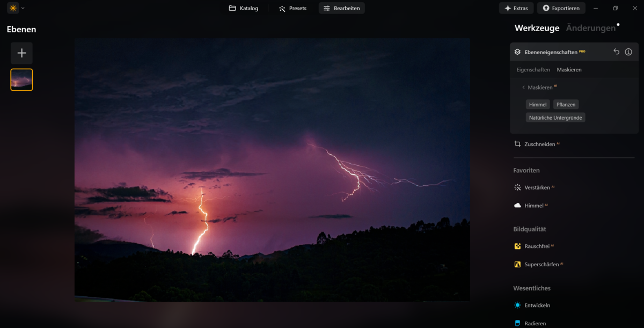The width and height of the screenshot is (644, 328).
Task: Switch to the Katalog tab
Action: click(x=244, y=8)
